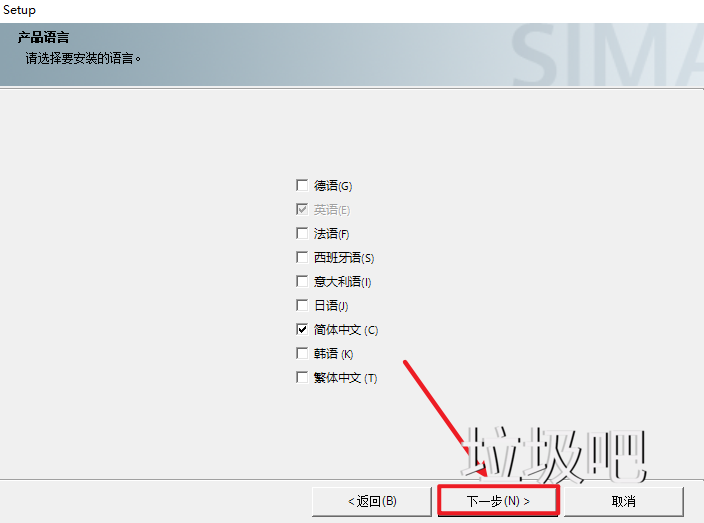Click the 垃圾吧 watermark text
The width and height of the screenshot is (704, 523).
click(555, 455)
